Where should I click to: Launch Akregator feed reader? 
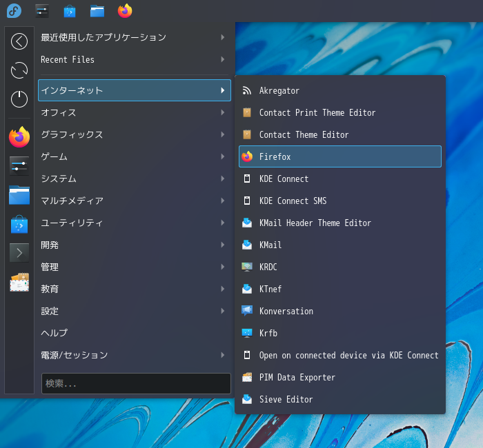click(340, 90)
